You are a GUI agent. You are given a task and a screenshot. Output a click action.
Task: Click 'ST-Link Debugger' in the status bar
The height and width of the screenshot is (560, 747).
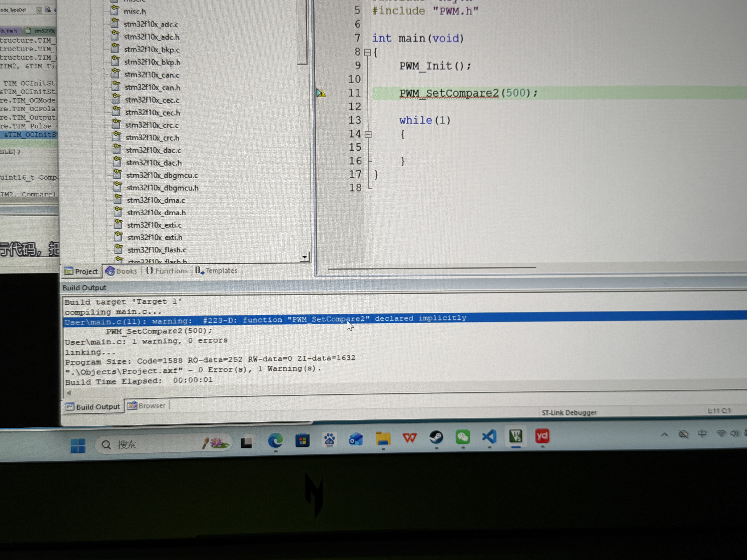569,413
